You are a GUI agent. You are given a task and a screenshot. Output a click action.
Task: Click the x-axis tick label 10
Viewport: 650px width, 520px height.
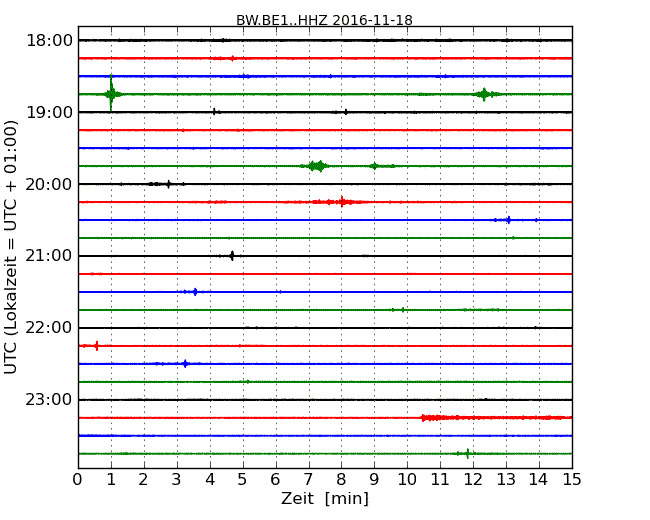pyautogui.click(x=407, y=480)
